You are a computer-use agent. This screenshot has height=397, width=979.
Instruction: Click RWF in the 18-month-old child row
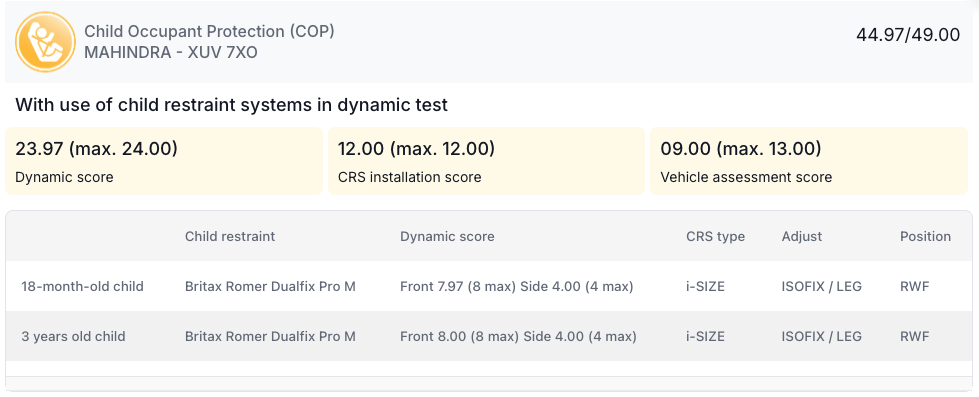pyautogui.click(x=915, y=287)
